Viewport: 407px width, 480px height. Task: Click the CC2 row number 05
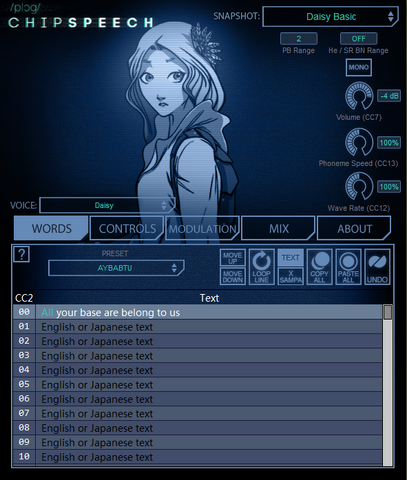tap(24, 384)
